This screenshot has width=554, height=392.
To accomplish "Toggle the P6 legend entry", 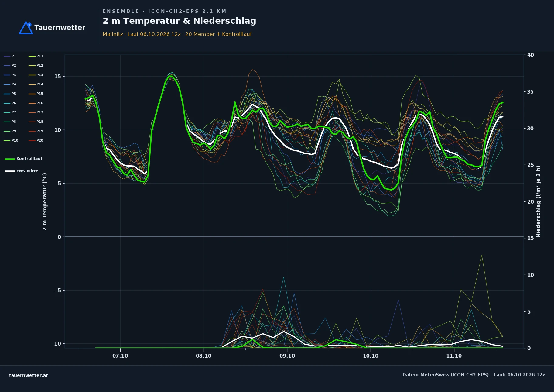I will pyautogui.click(x=10, y=103).
